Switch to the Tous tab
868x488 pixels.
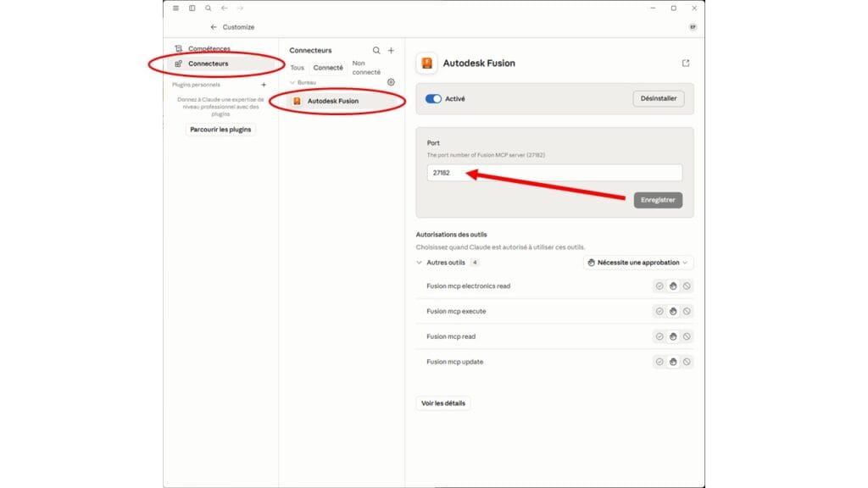pyautogui.click(x=298, y=68)
